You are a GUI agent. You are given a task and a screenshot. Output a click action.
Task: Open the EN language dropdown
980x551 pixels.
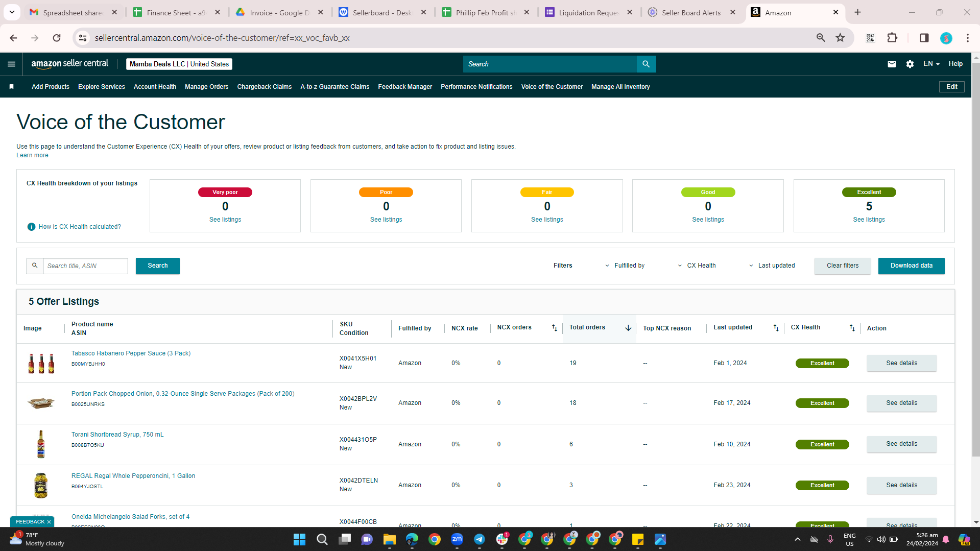tap(931, 64)
